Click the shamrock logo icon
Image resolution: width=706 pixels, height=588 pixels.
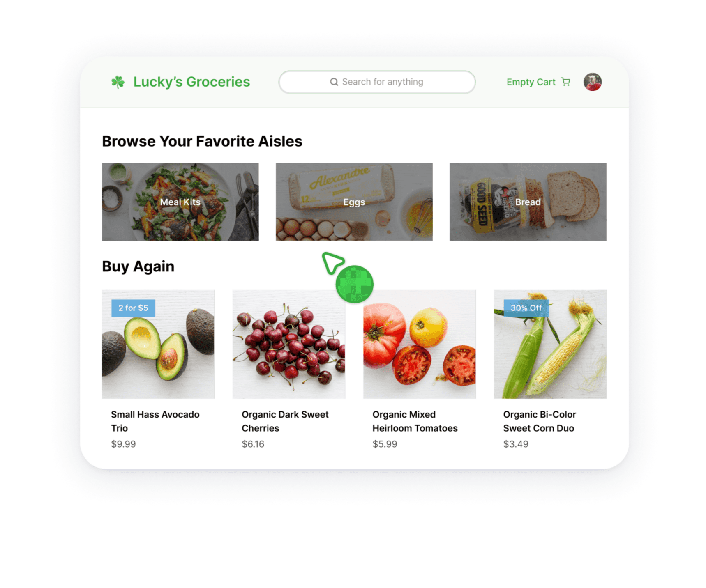[118, 82]
